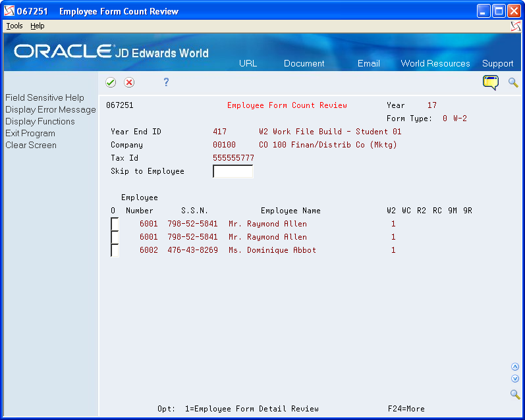
Task: Click the page up arrow icon
Action: point(515,367)
